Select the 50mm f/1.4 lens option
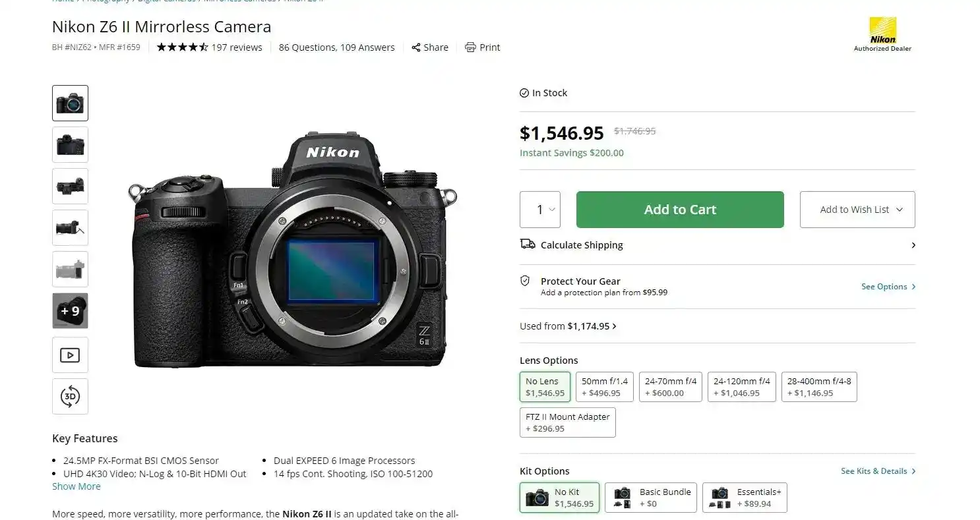The height and width of the screenshot is (520, 980). (604, 387)
